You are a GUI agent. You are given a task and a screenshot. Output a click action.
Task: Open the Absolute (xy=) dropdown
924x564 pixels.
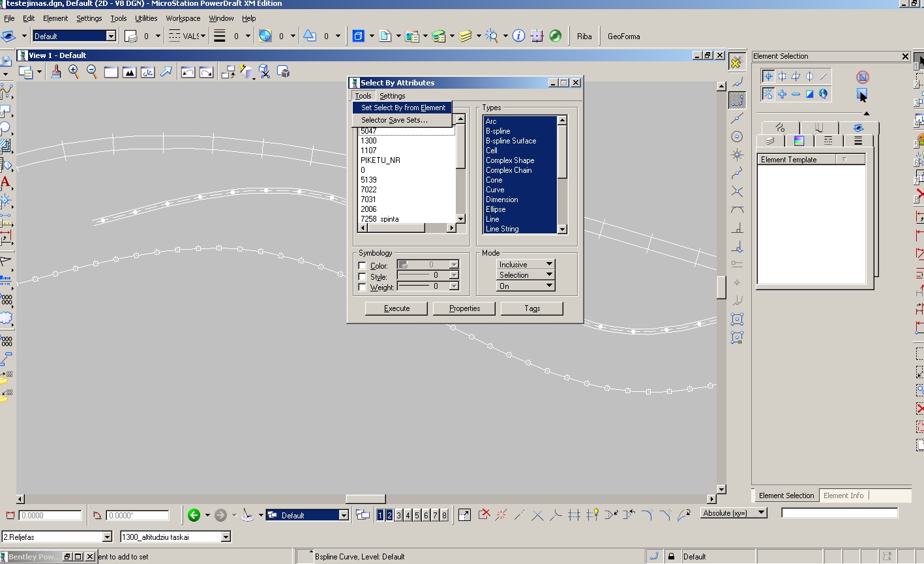click(734, 513)
